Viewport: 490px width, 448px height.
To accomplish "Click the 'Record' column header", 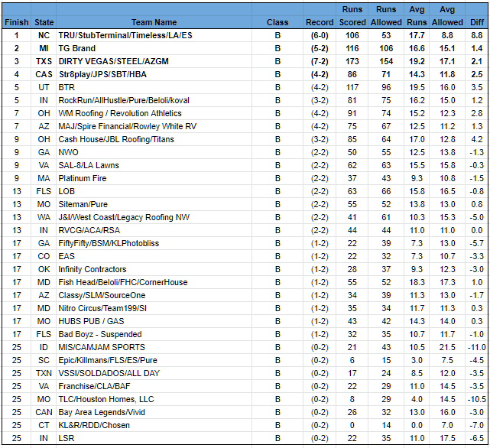I will (320, 22).
